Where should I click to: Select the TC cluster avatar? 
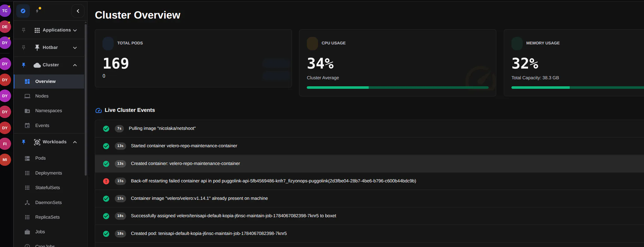(x=5, y=11)
